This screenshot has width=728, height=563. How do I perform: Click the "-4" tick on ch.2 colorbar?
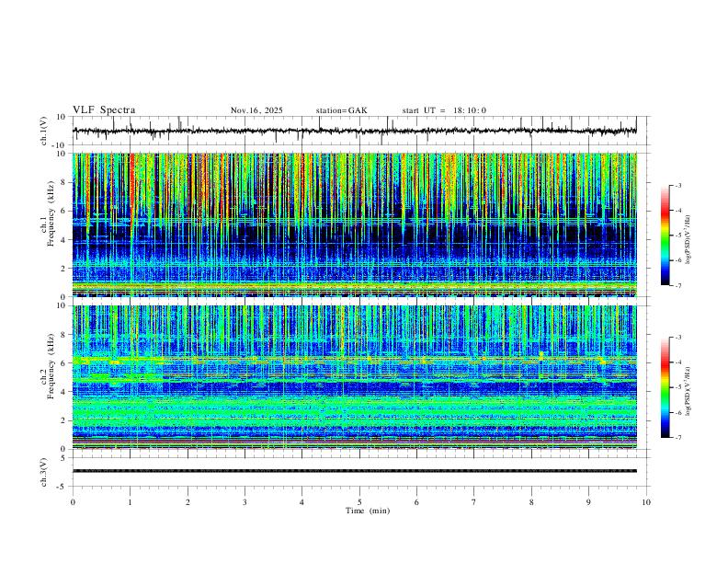click(678, 362)
